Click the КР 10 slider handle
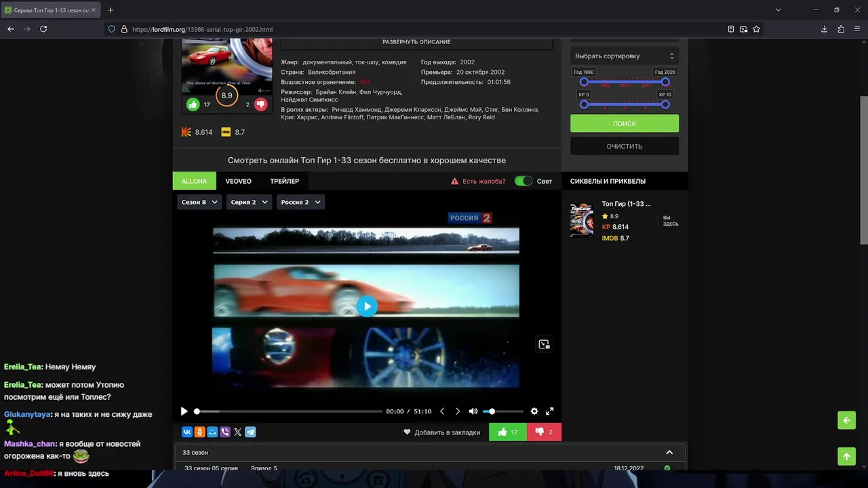The height and width of the screenshot is (488, 868). [x=665, y=104]
